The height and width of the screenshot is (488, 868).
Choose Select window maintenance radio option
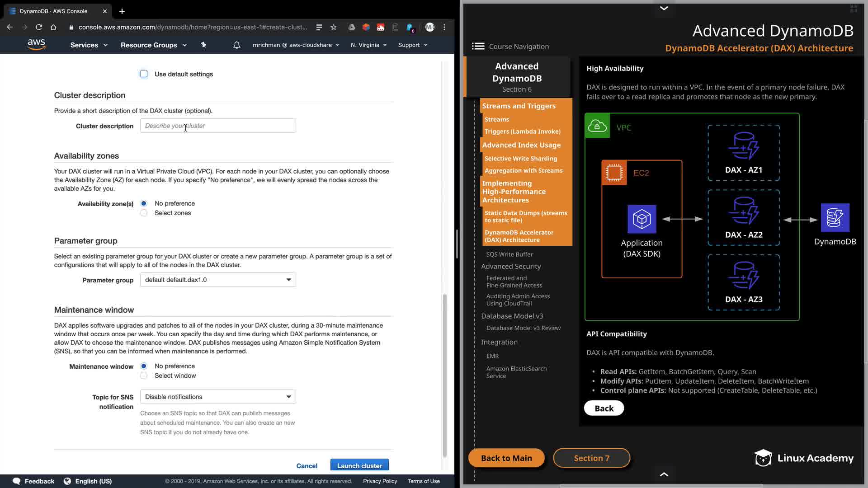[144, 375]
